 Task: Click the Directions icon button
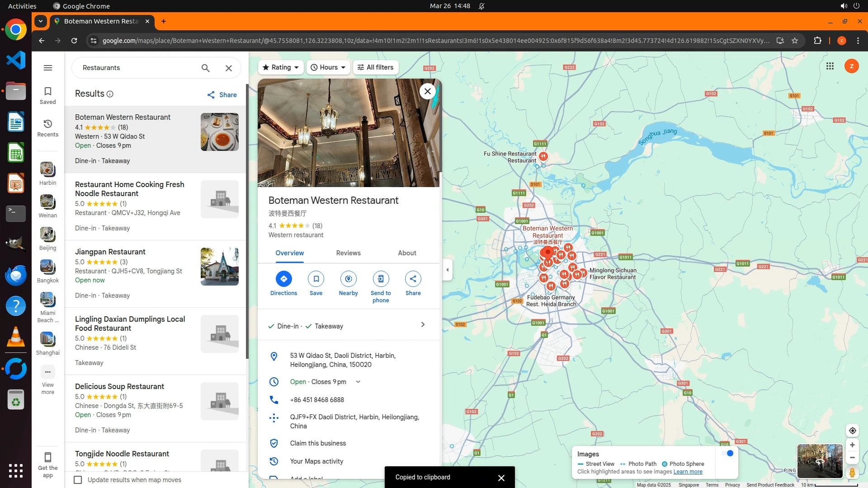[283, 279]
